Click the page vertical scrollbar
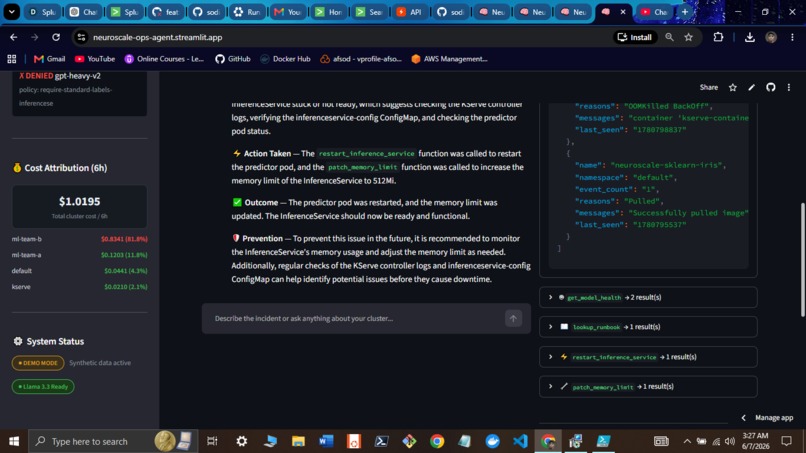The height and width of the screenshot is (453, 806). coord(802,260)
